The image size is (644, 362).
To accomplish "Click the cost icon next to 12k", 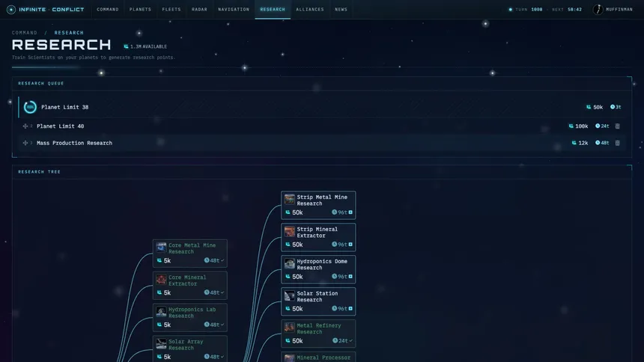I will coord(574,143).
